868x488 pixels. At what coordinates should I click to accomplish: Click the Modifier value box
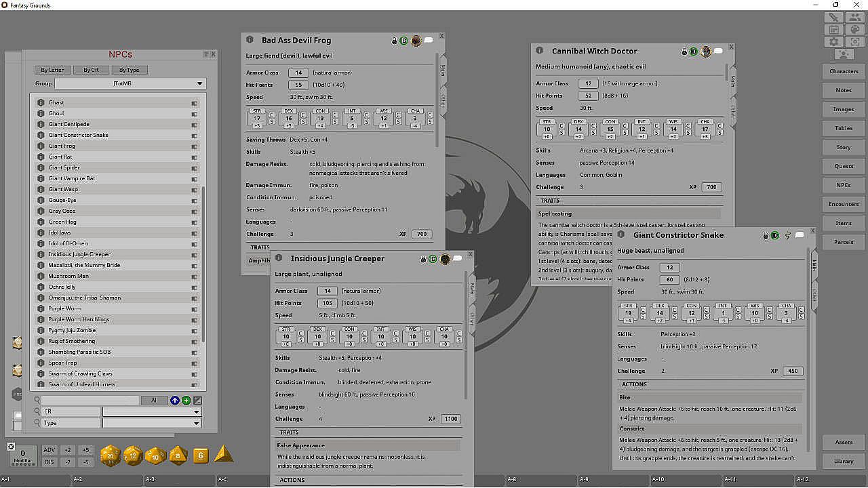coord(23,455)
